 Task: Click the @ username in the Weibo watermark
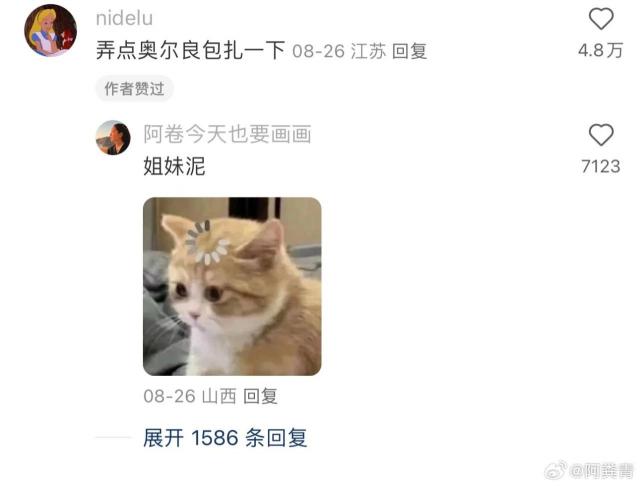pyautogui.click(x=601, y=470)
